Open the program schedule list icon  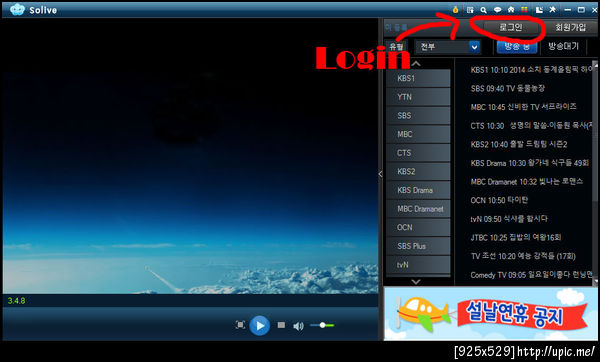click(470, 10)
